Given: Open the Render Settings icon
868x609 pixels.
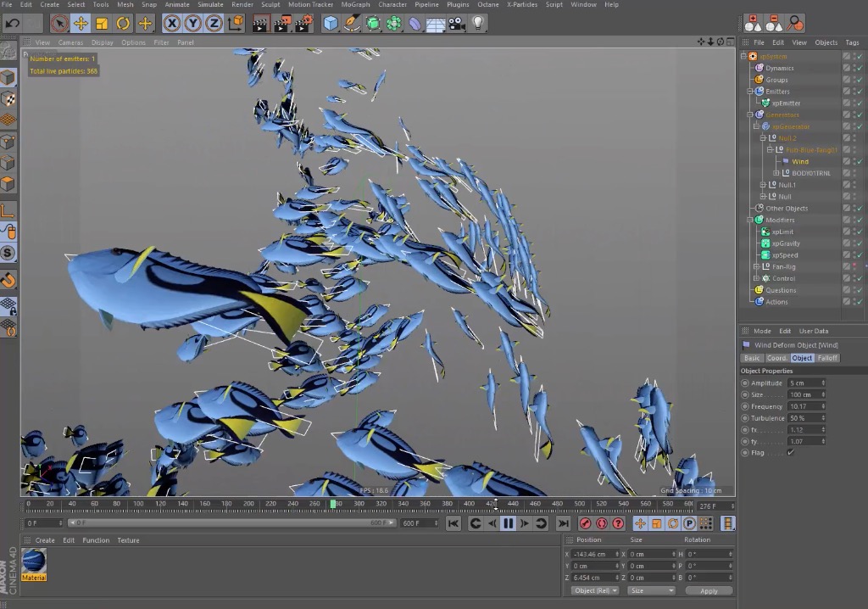Looking at the screenshot, I should click(x=303, y=23).
